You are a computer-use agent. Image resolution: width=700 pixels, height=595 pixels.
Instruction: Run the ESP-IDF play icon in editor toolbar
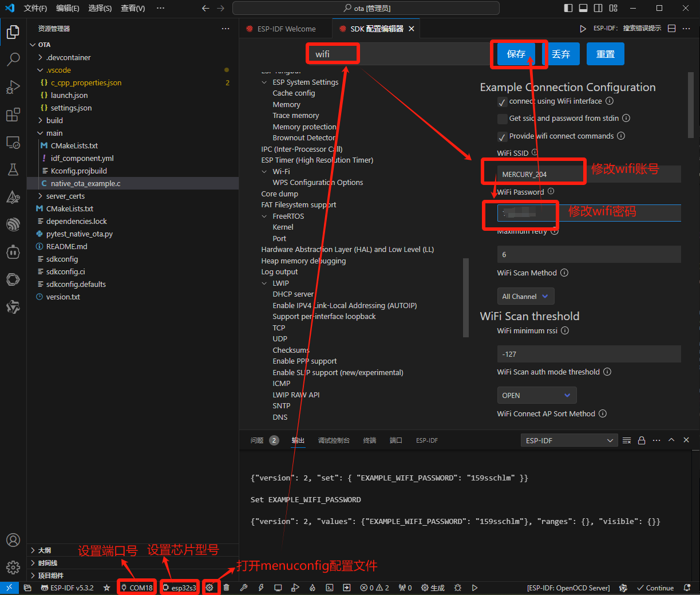click(x=583, y=29)
